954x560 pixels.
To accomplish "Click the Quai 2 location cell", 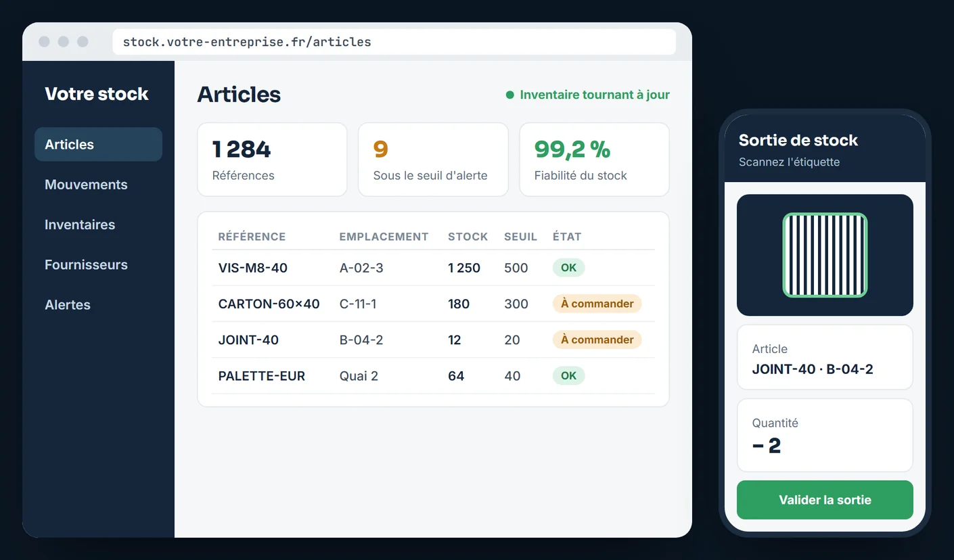I will pyautogui.click(x=359, y=375).
